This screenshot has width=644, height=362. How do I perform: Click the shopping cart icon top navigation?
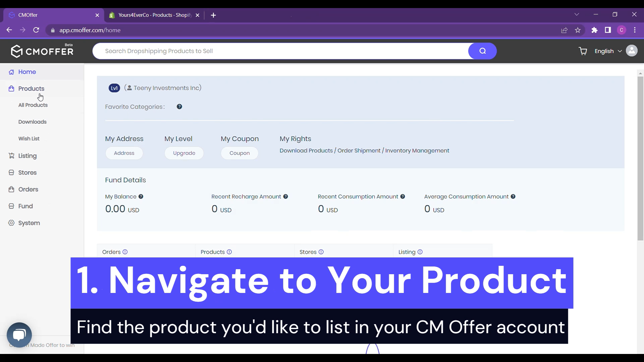point(583,51)
